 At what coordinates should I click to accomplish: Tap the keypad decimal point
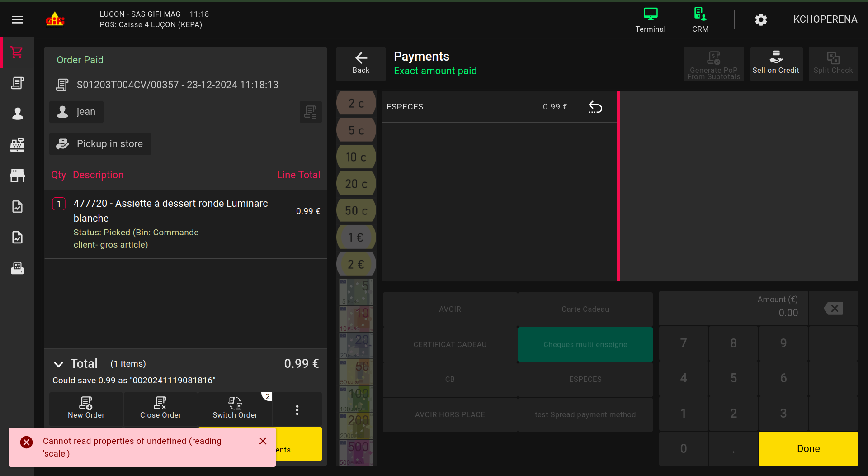[733, 448]
